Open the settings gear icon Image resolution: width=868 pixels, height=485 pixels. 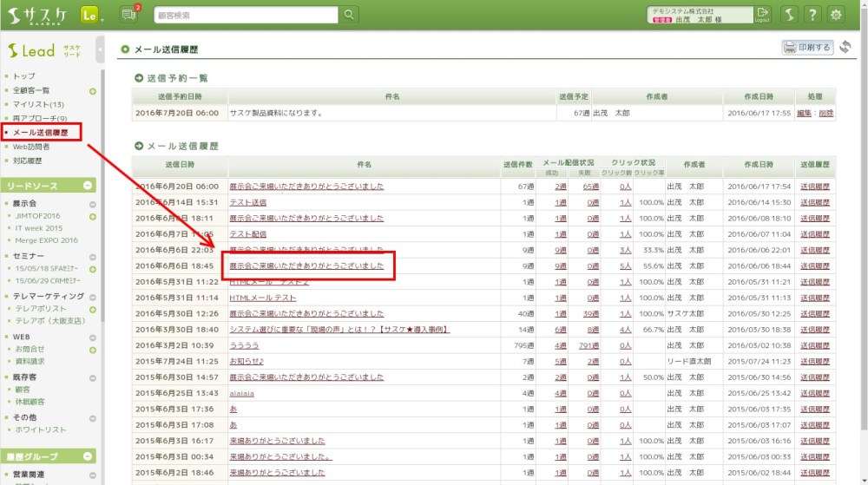[x=836, y=15]
